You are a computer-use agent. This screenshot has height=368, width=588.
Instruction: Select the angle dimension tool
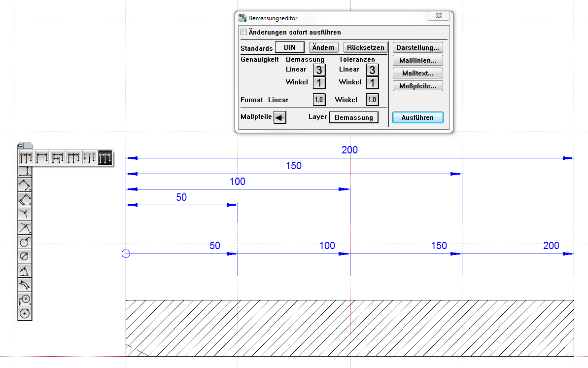pos(25,270)
